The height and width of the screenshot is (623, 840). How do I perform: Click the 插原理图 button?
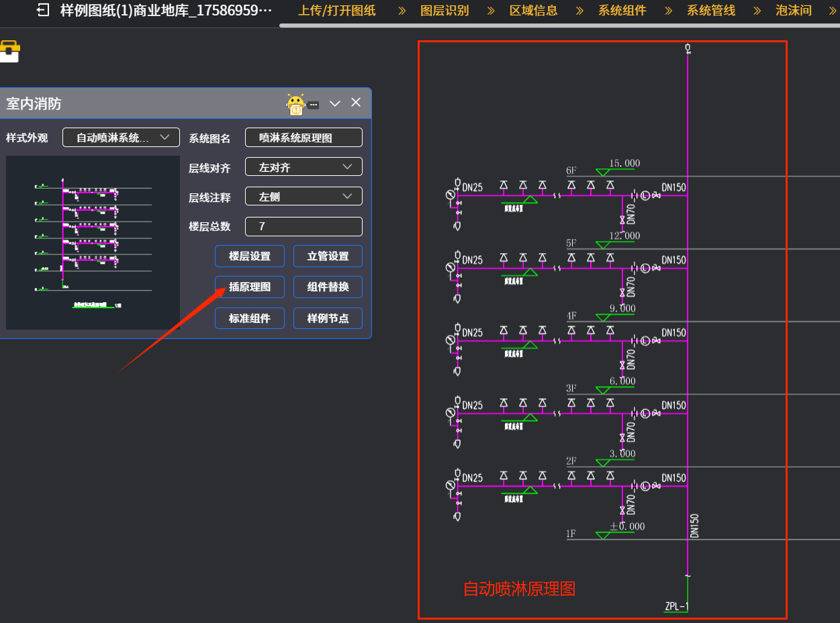(250, 287)
